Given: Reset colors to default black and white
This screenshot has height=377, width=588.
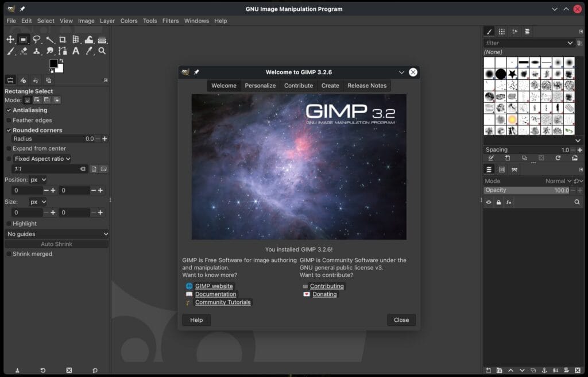Looking at the screenshot, I should click(x=51, y=71).
